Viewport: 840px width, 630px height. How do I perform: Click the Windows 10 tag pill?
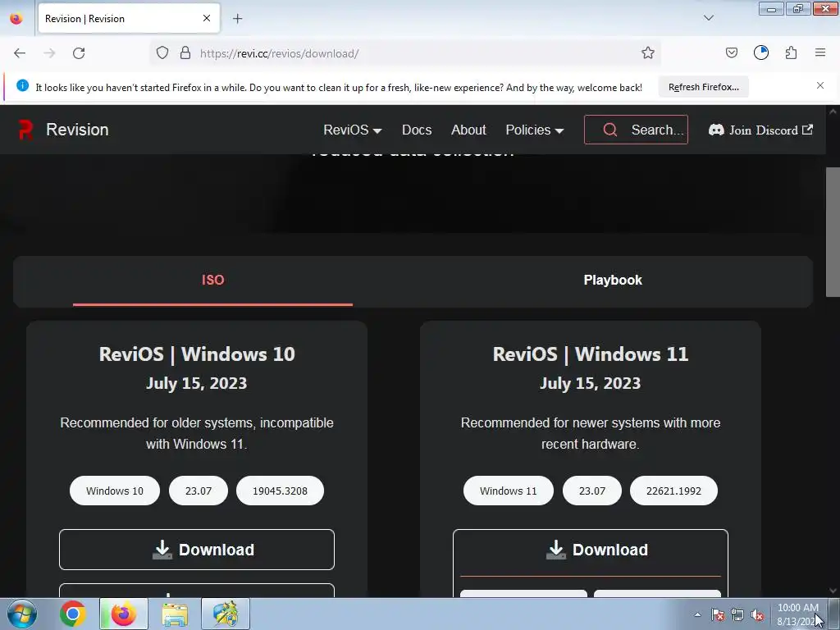pyautogui.click(x=115, y=491)
